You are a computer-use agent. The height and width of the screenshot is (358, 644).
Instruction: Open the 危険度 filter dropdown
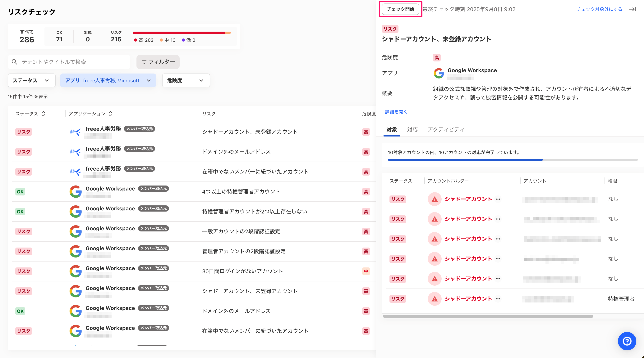[x=186, y=80]
